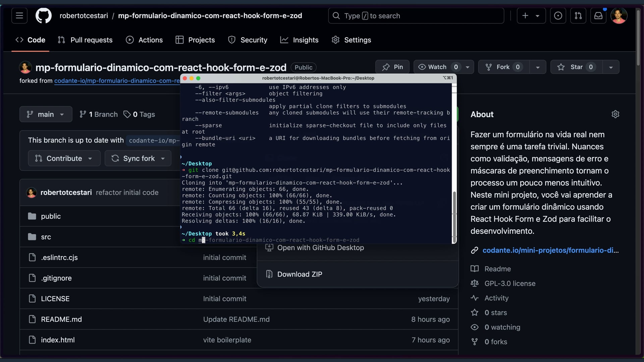Click the terminal window title bar text
The height and width of the screenshot is (362, 644).
point(318,78)
